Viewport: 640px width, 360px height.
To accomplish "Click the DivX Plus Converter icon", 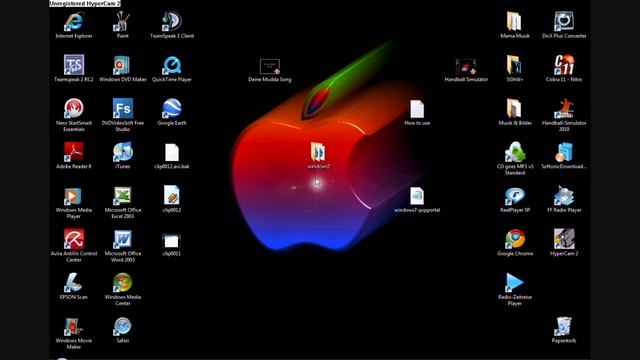I will click(564, 22).
